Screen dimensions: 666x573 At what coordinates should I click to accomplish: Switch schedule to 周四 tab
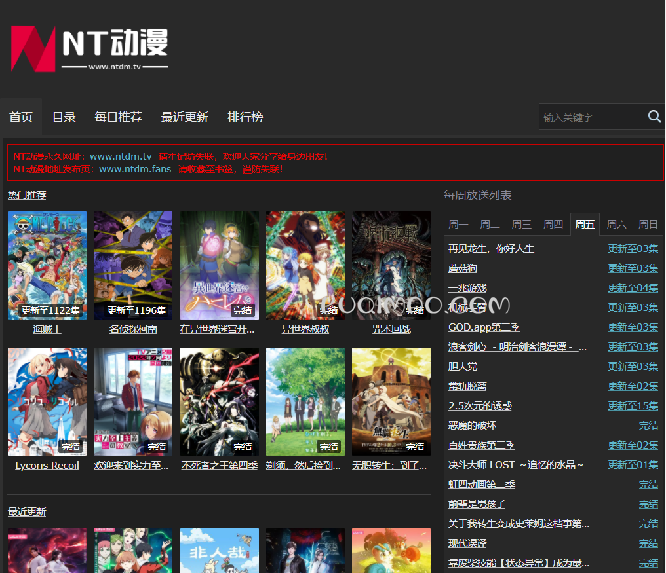[x=553, y=224]
